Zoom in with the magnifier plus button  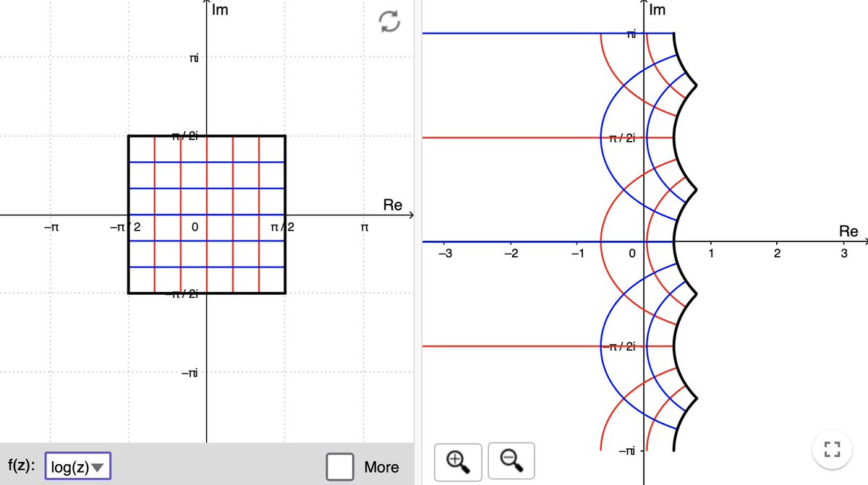tap(456, 461)
